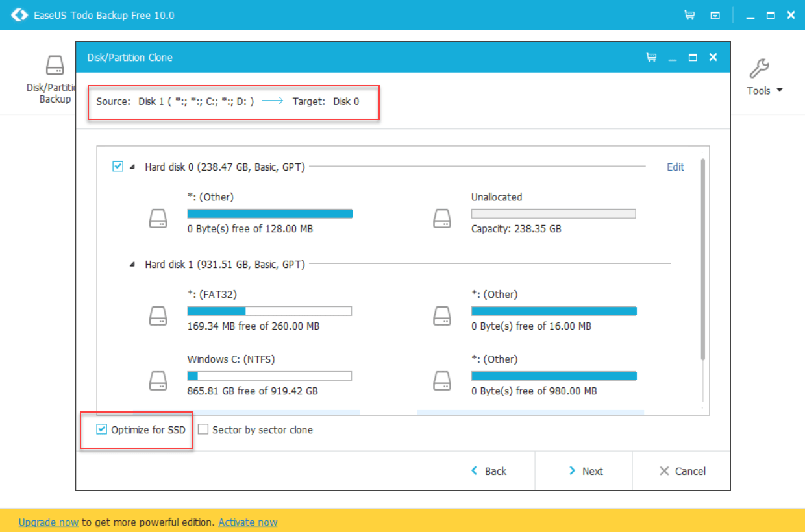Click 865.81 GB free of 919.42 GB text
Image resolution: width=805 pixels, height=532 pixels.
(x=253, y=391)
